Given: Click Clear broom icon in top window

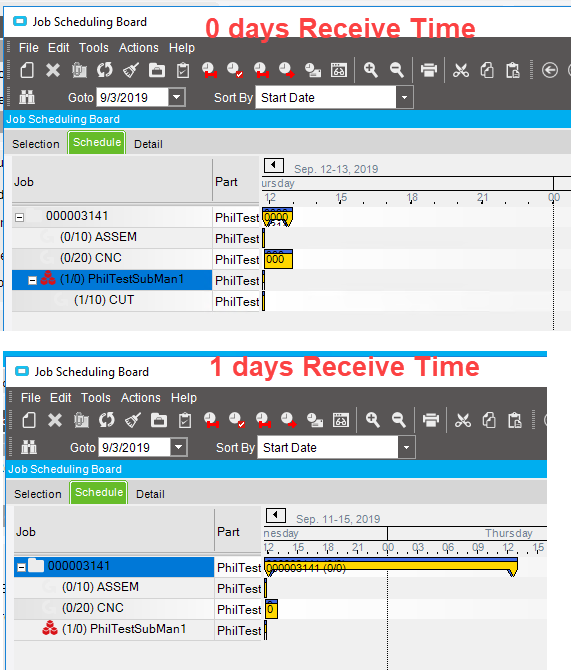Looking at the screenshot, I should point(131,70).
